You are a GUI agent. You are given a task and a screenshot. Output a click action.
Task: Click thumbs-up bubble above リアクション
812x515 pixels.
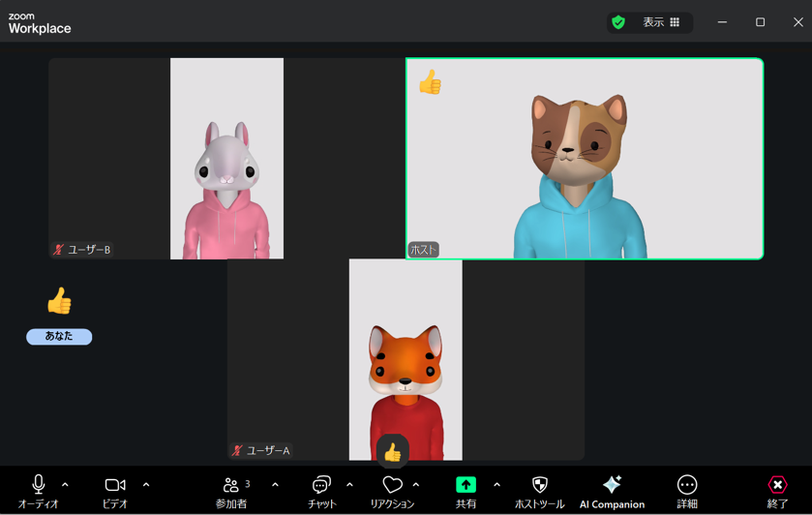(x=393, y=451)
